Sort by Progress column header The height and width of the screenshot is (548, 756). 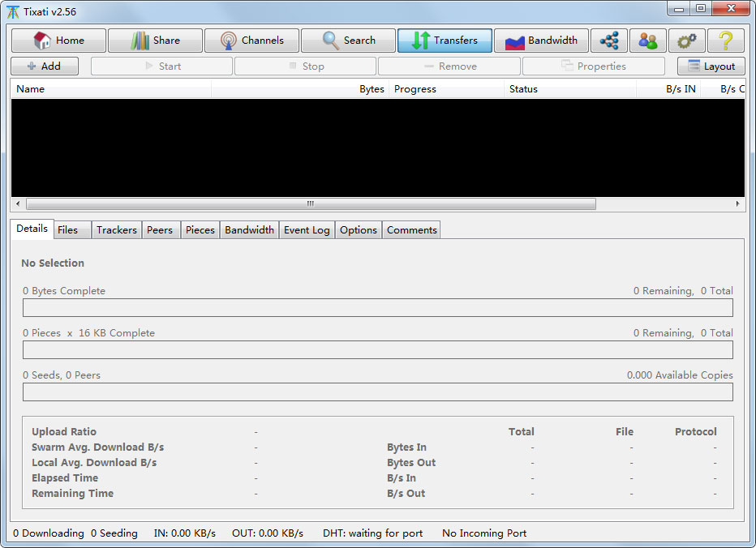tap(446, 89)
